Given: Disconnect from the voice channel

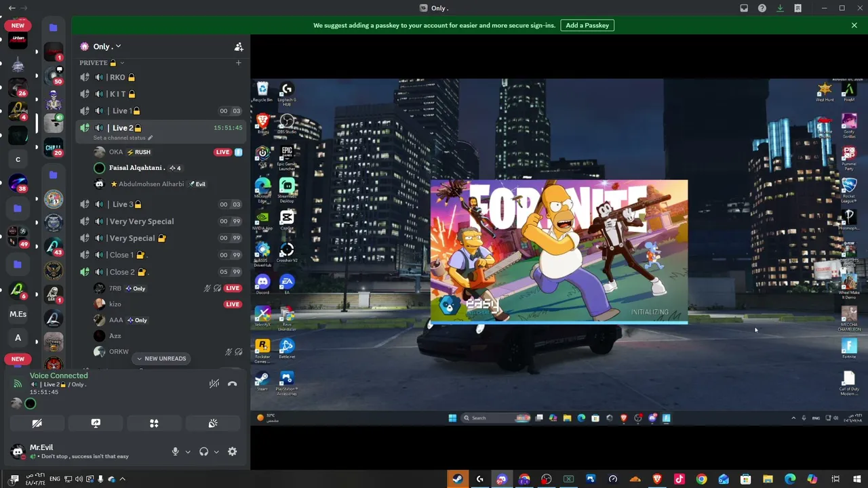Looking at the screenshot, I should [x=233, y=384].
